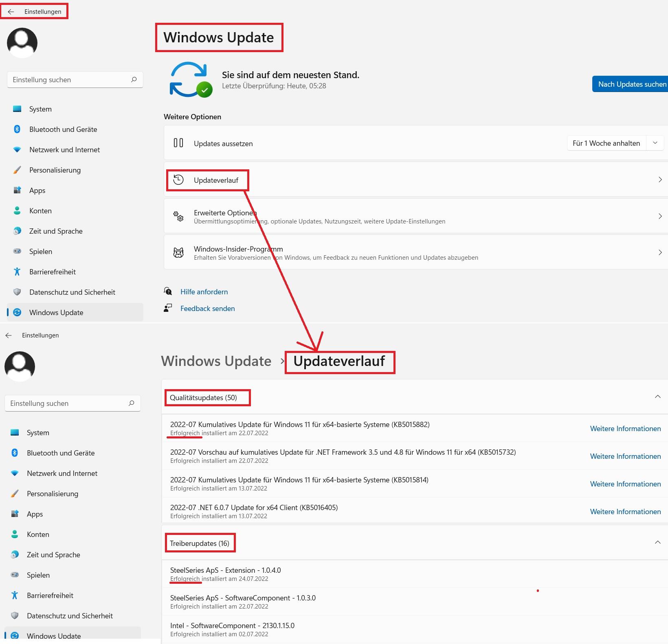
Task: Collapse the Treiberupdates (16) section
Action: coord(657,543)
